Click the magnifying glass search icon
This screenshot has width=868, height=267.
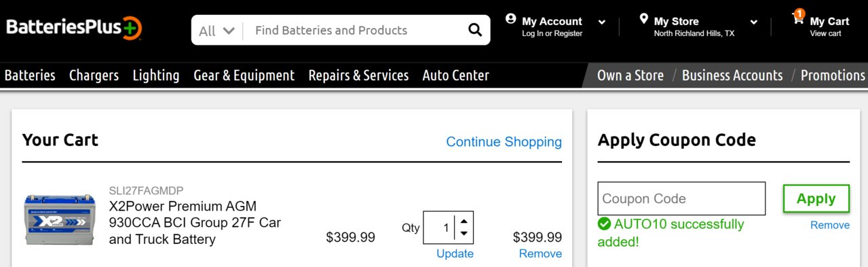(x=474, y=31)
